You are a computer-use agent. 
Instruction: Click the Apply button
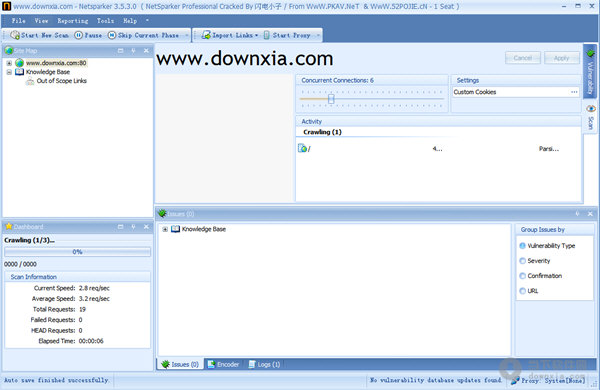point(561,58)
